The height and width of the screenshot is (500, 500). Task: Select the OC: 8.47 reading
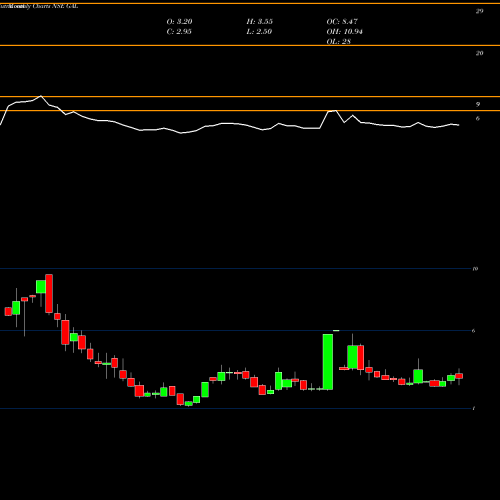click(342, 22)
